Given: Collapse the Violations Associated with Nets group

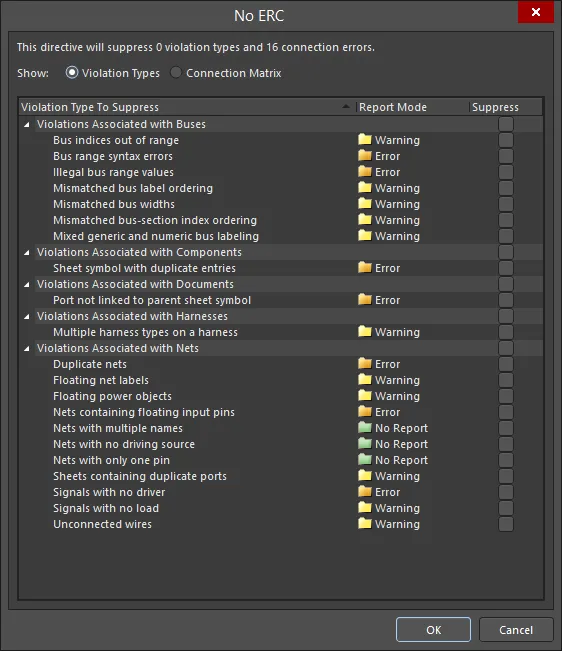Looking at the screenshot, I should 27,348.
